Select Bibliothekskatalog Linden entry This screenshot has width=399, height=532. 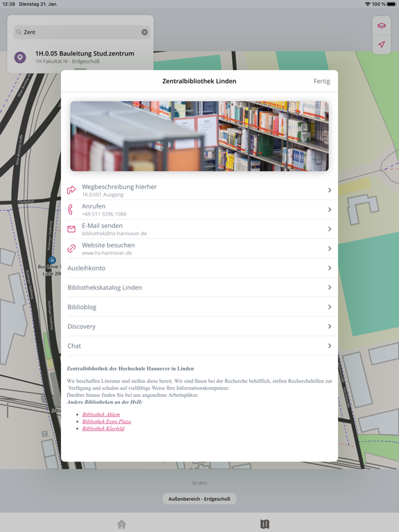tap(199, 287)
